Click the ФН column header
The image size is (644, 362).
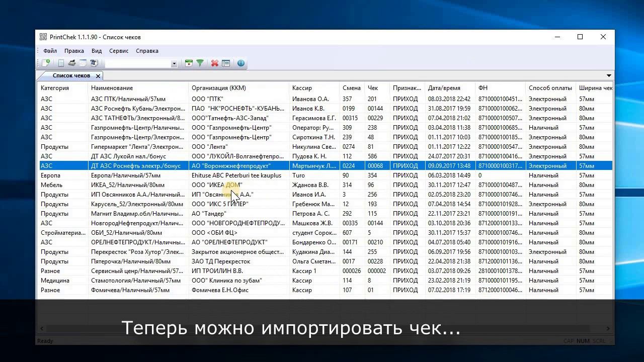coord(501,88)
